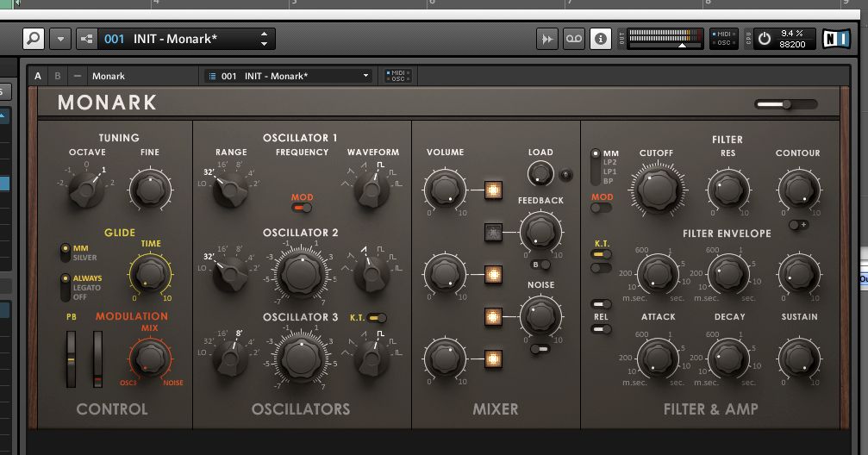Toggle the Feedback mixer enable button

[x=493, y=233]
